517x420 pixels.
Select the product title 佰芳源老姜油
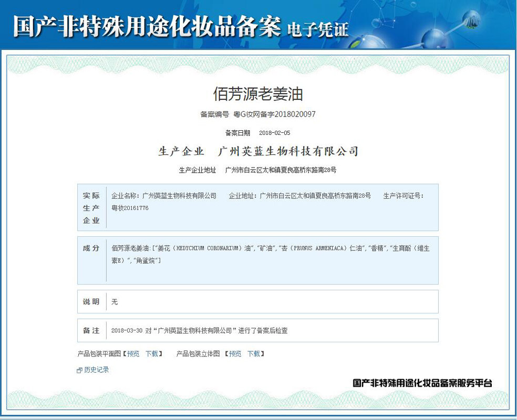coord(258,94)
